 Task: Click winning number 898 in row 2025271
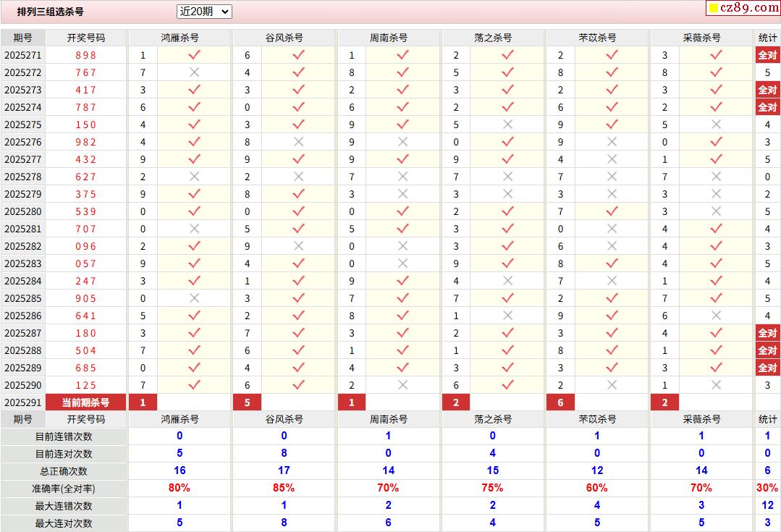click(x=85, y=55)
